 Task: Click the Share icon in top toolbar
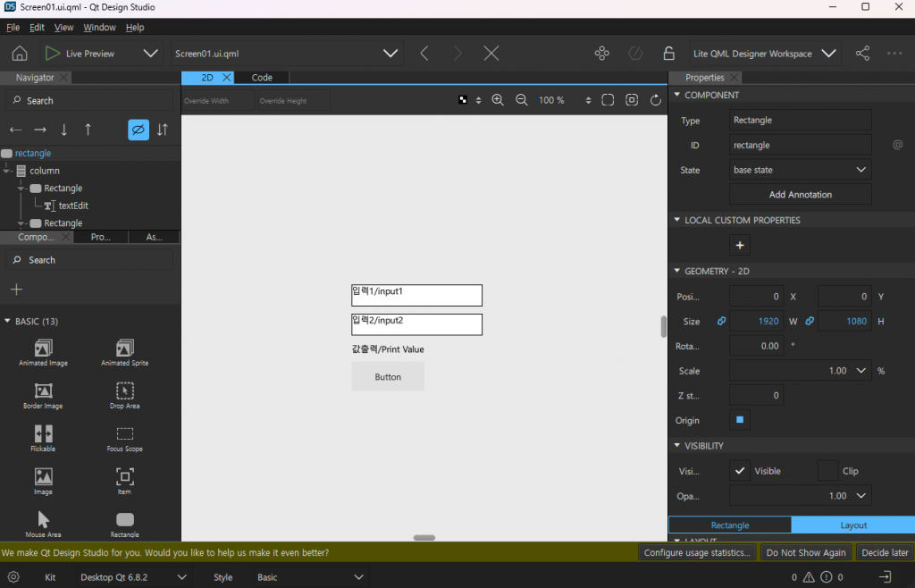click(x=862, y=54)
